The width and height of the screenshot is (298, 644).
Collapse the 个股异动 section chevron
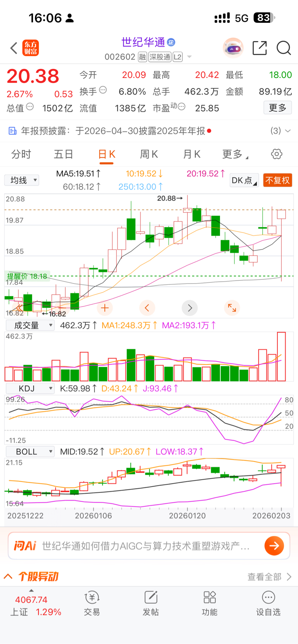[x=8, y=577]
